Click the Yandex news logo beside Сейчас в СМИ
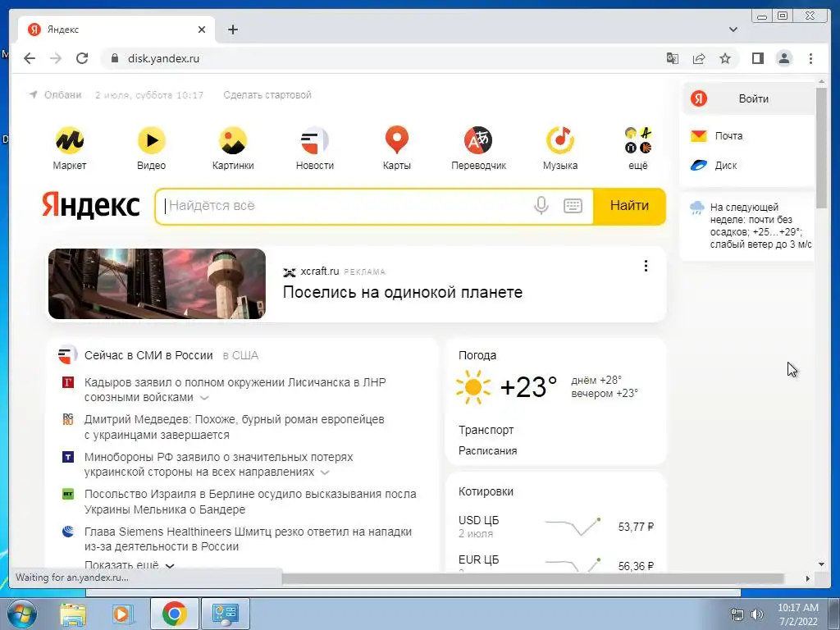 pos(67,354)
